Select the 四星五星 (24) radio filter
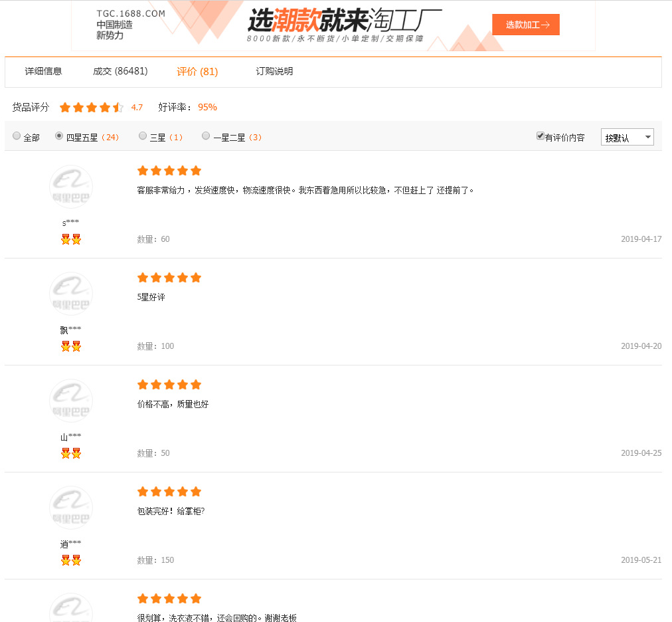The width and height of the screenshot is (672, 622). (x=59, y=136)
